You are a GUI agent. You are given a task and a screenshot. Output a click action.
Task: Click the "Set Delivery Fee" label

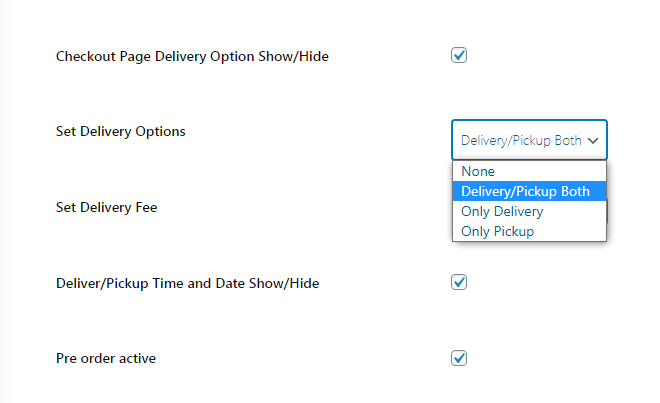(x=106, y=207)
